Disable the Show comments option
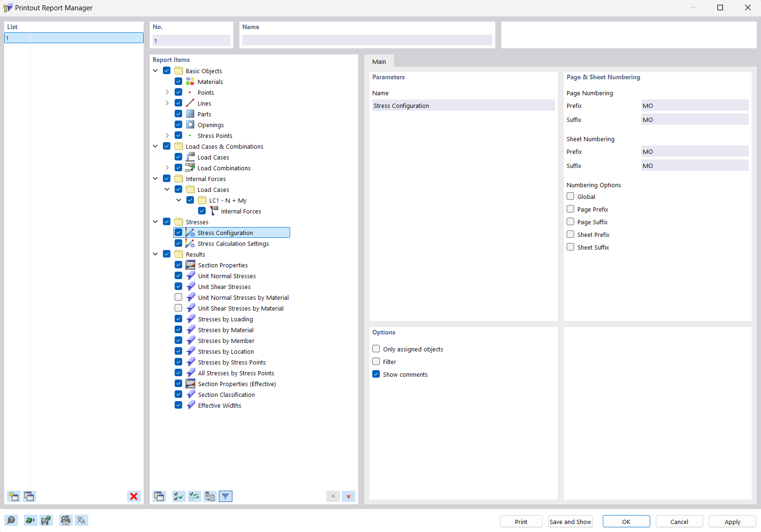Image resolution: width=761 pixels, height=532 pixels. click(376, 374)
